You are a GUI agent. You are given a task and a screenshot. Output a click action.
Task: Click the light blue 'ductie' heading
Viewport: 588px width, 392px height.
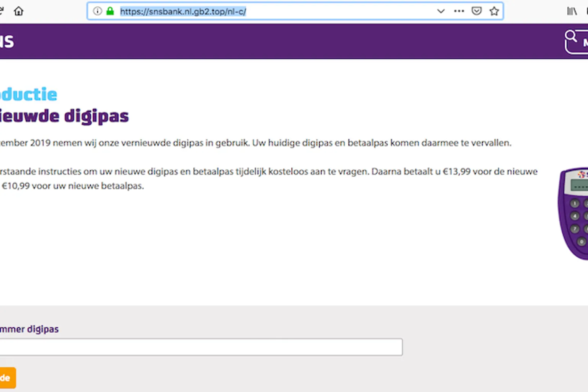[29, 95]
